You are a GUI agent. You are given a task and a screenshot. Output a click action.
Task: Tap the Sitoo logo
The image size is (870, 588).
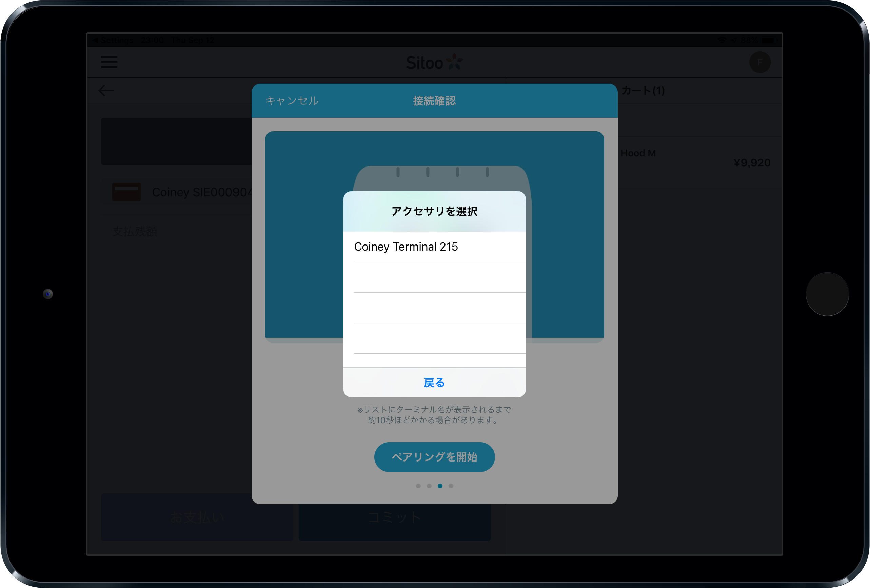pyautogui.click(x=434, y=62)
